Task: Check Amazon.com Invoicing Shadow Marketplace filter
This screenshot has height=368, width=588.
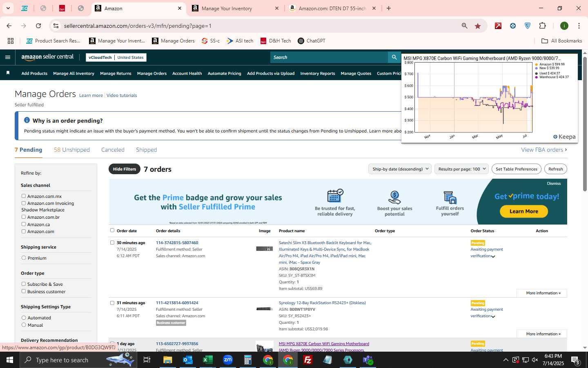Action: pyautogui.click(x=24, y=203)
